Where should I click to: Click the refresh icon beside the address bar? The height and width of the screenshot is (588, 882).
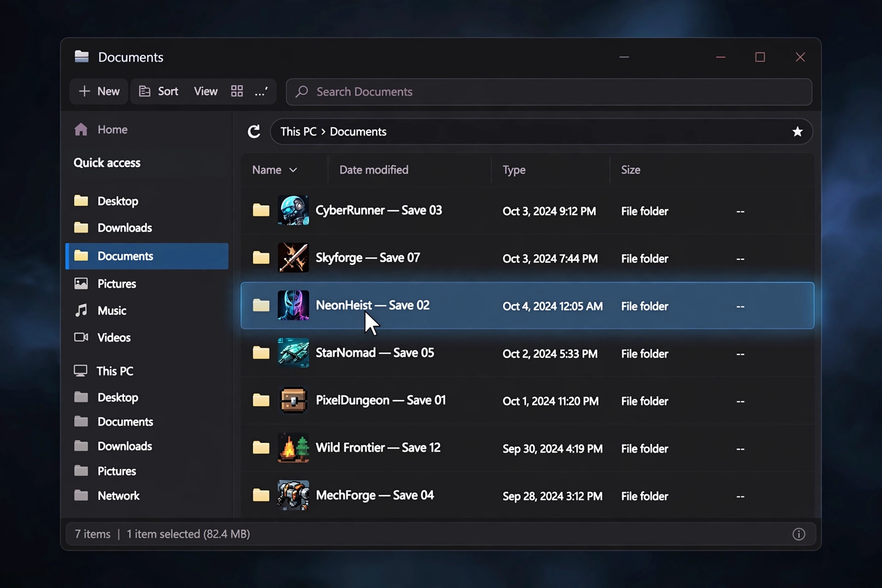254,131
